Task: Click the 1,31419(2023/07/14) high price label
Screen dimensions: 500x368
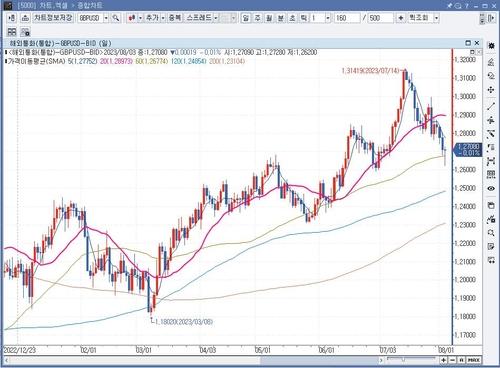Action: pos(370,71)
